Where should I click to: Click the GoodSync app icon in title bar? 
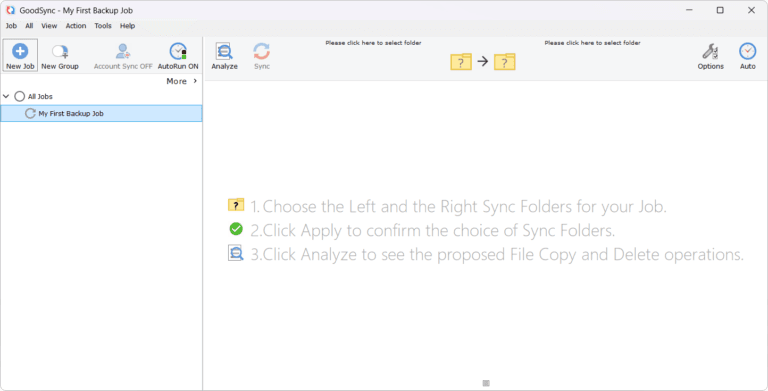click(10, 10)
